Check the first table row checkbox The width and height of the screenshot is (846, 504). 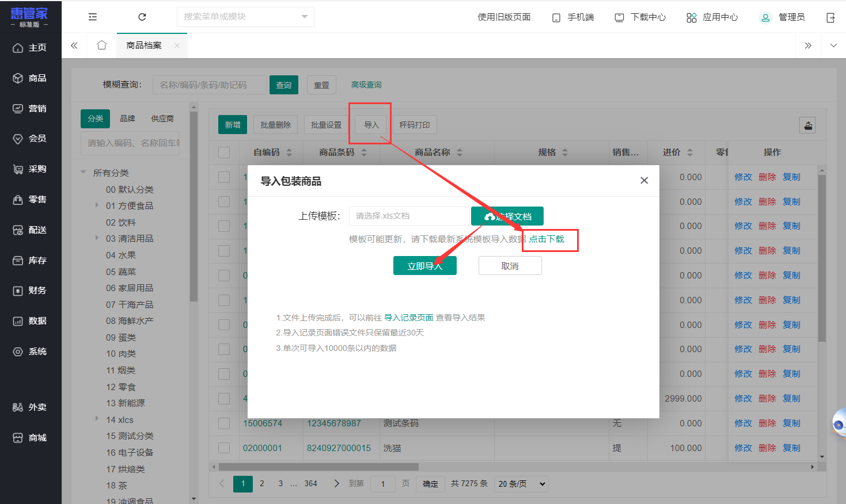224,177
